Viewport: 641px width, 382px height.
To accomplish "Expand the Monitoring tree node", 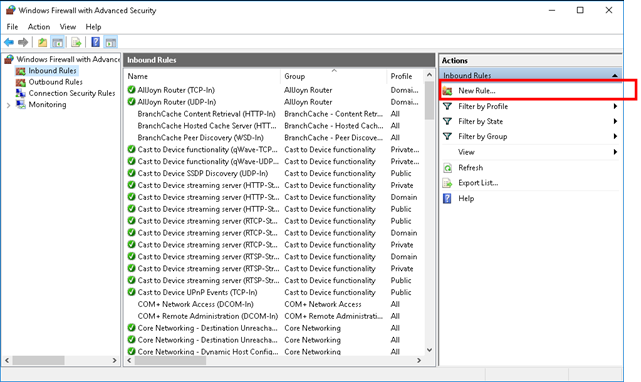I will coord(8,105).
